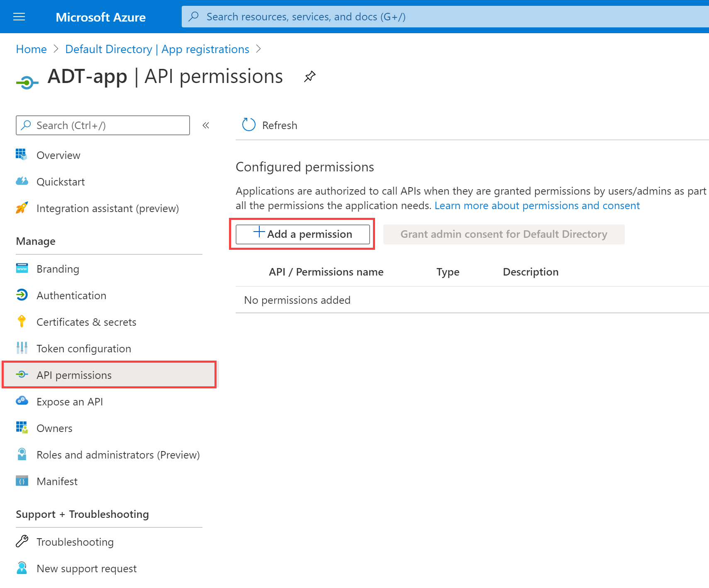The image size is (709, 588).
Task: Click the Quickstart cloud icon
Action: (22, 181)
